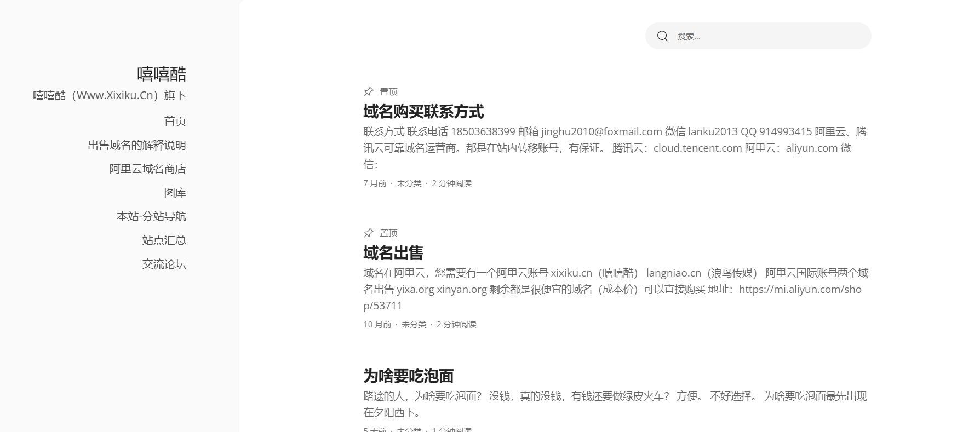This screenshot has height=432, width=980.
Task: Click the 搜索 search input field
Action: (x=767, y=36)
